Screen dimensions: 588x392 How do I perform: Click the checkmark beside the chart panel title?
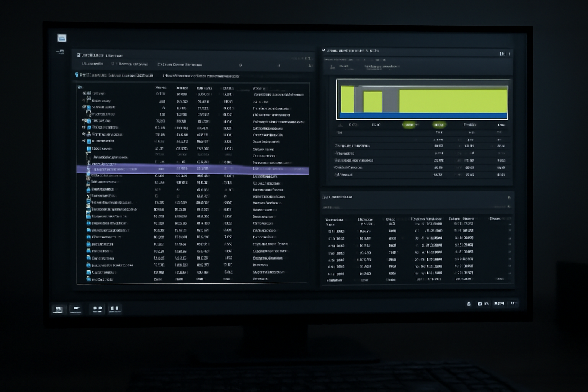[x=323, y=51]
